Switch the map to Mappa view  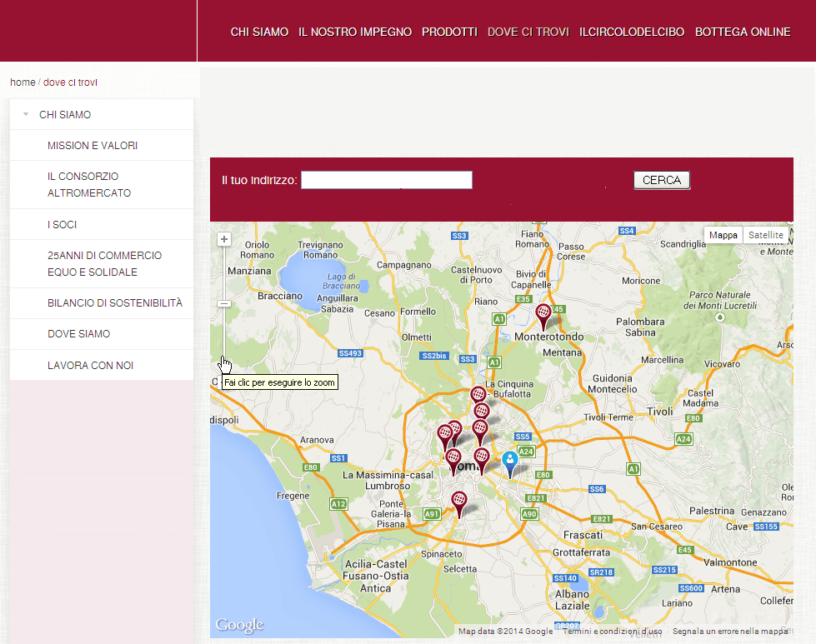[723, 235]
